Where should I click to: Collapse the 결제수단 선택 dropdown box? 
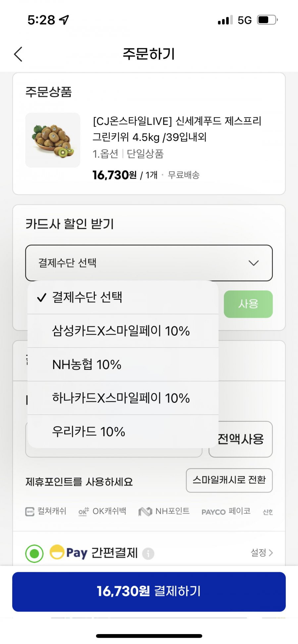point(149,263)
